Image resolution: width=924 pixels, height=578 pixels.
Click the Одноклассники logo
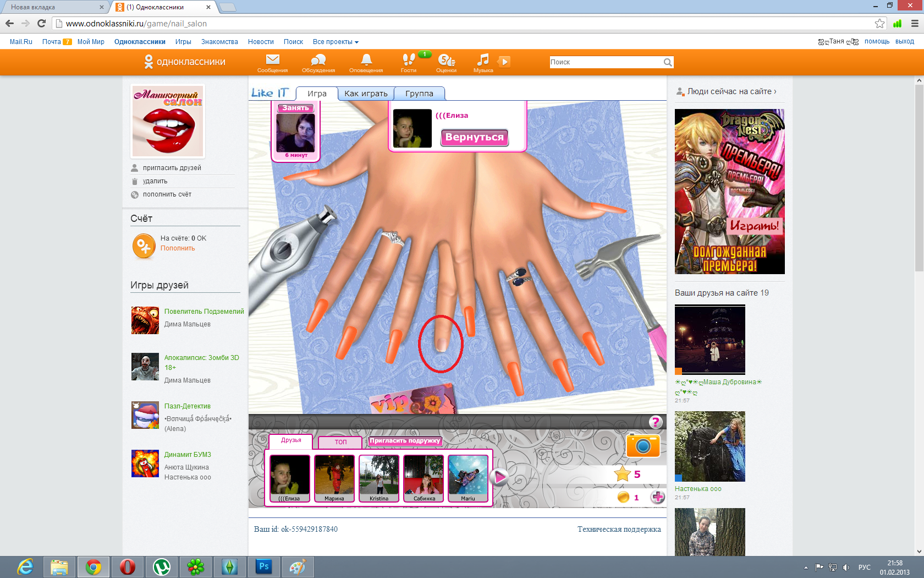click(185, 62)
